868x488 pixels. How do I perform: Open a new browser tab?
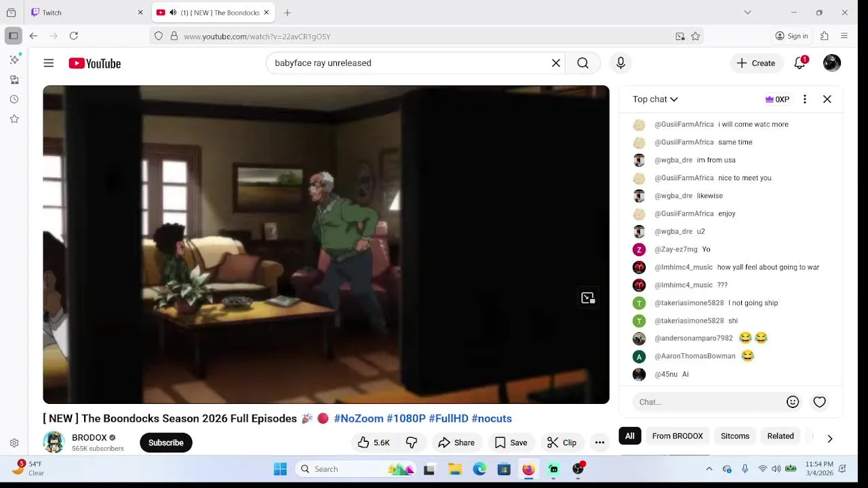tap(288, 12)
